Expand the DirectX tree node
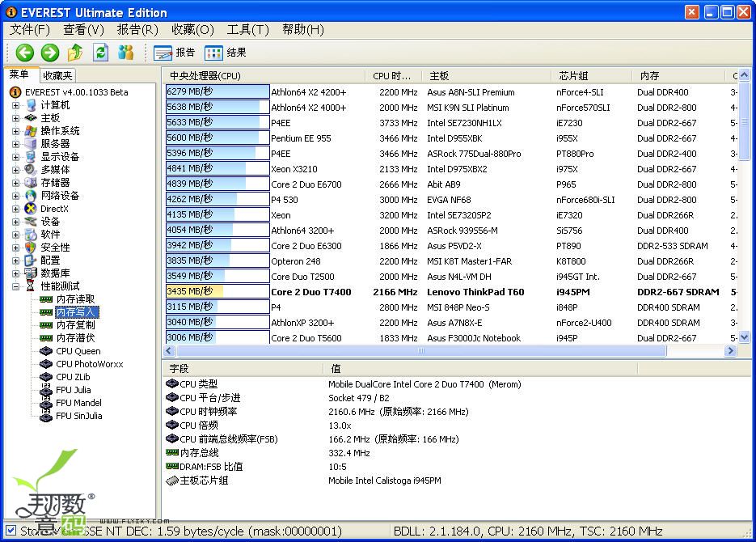The height and width of the screenshot is (542, 756). [15, 209]
